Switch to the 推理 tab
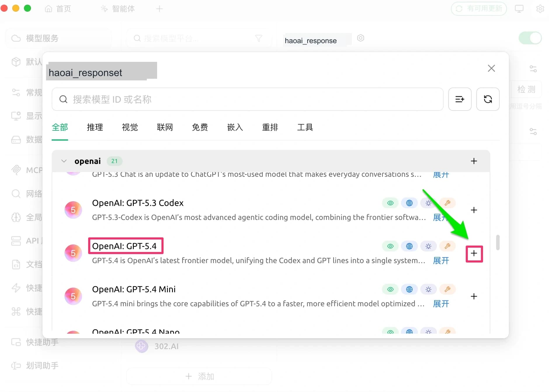This screenshot has width=549, height=392. click(95, 127)
